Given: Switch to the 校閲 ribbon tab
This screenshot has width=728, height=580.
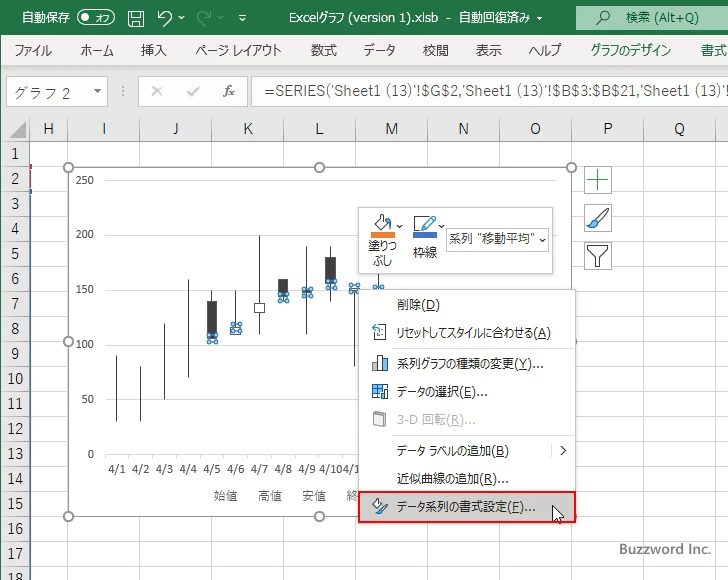Looking at the screenshot, I should (436, 50).
